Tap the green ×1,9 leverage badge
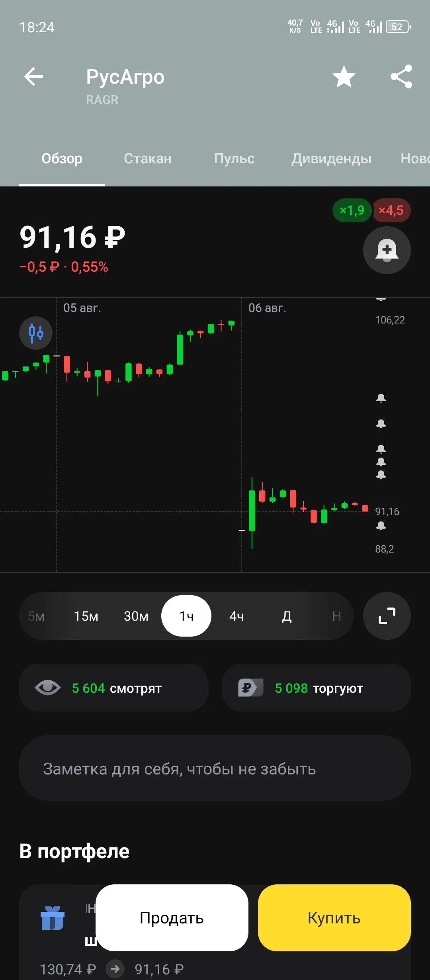Viewport: 430px width, 980px height. point(352,210)
